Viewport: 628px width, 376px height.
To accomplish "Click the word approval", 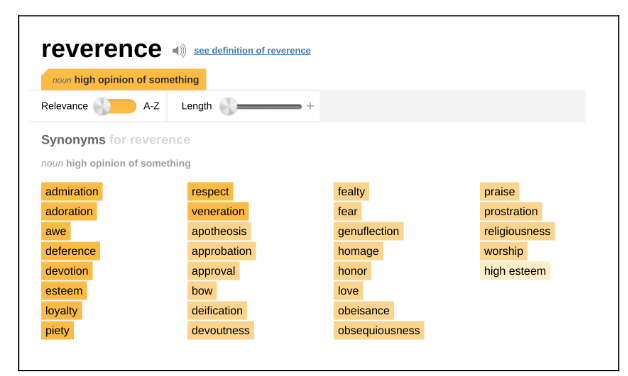I will [213, 271].
